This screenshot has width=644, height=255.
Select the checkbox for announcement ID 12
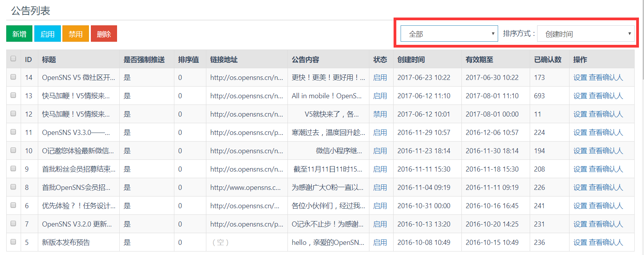pyautogui.click(x=13, y=113)
